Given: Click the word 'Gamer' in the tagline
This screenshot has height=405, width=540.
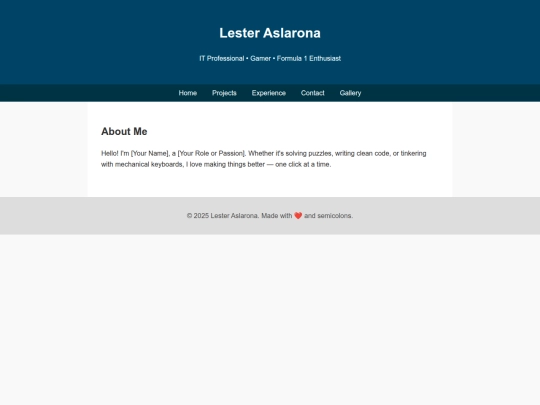Looking at the screenshot, I should (x=261, y=59).
